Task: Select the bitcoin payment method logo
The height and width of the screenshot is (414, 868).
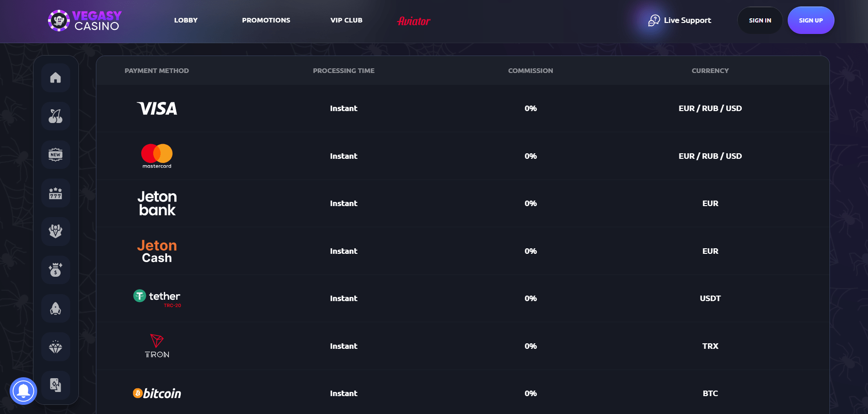Action: tap(157, 393)
